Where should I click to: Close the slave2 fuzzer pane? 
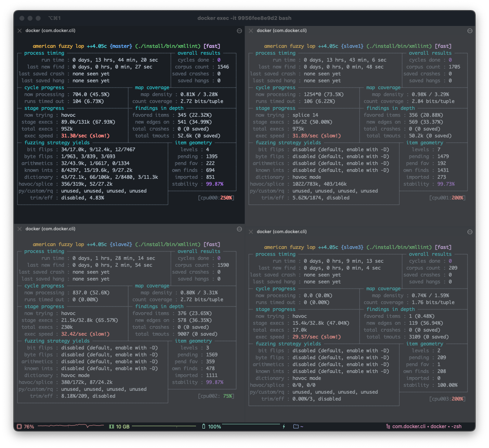(19, 229)
